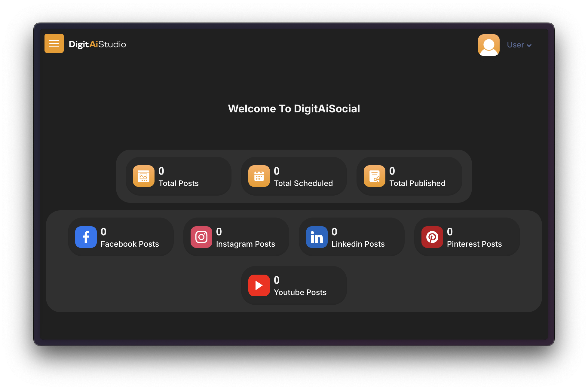Click the Total Posts image icon
This screenshot has width=588, height=390.
(x=144, y=176)
